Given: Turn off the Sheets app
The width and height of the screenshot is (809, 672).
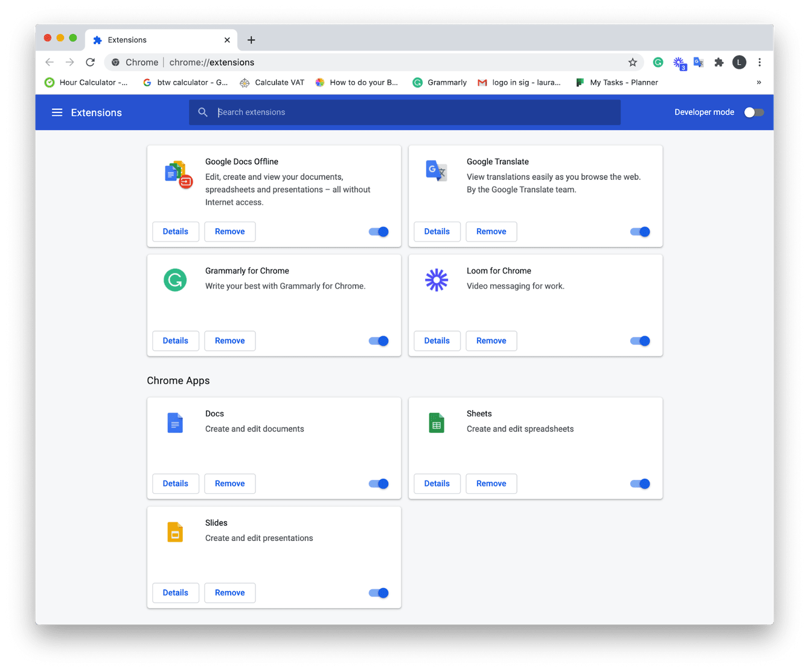Looking at the screenshot, I should (640, 484).
